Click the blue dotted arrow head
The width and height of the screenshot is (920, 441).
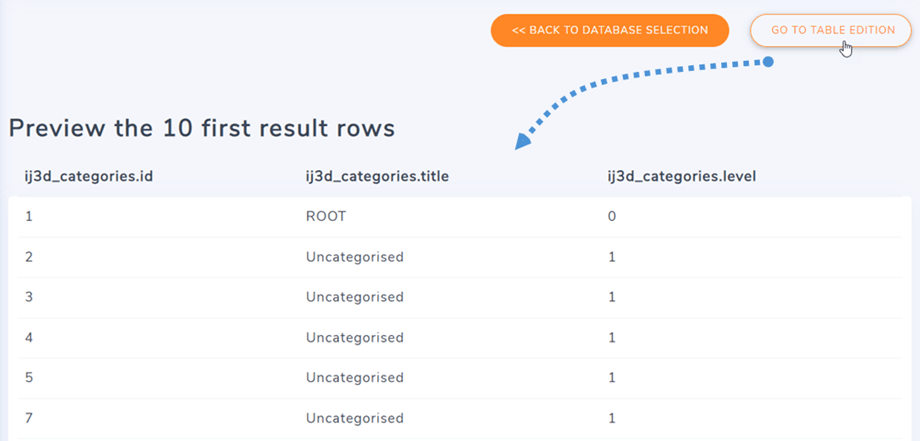click(x=523, y=141)
